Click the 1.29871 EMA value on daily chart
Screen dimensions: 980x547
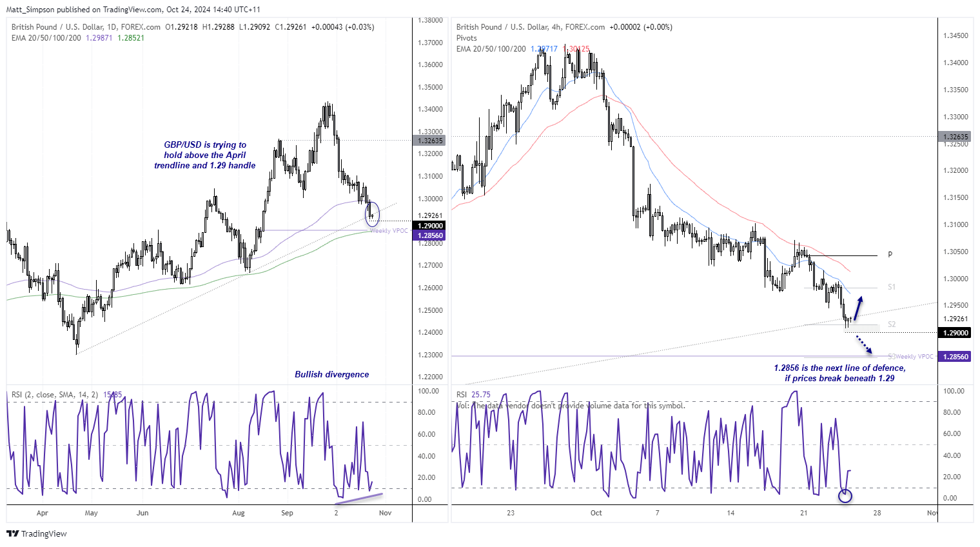[x=99, y=38]
